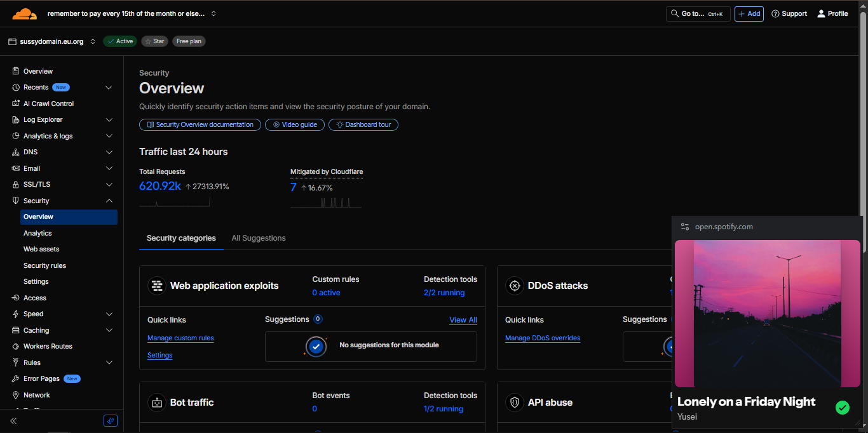Expand the DNS section in the sidebar

click(109, 152)
